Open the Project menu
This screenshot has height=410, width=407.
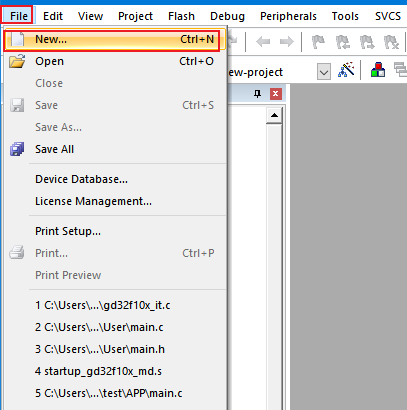tap(135, 16)
